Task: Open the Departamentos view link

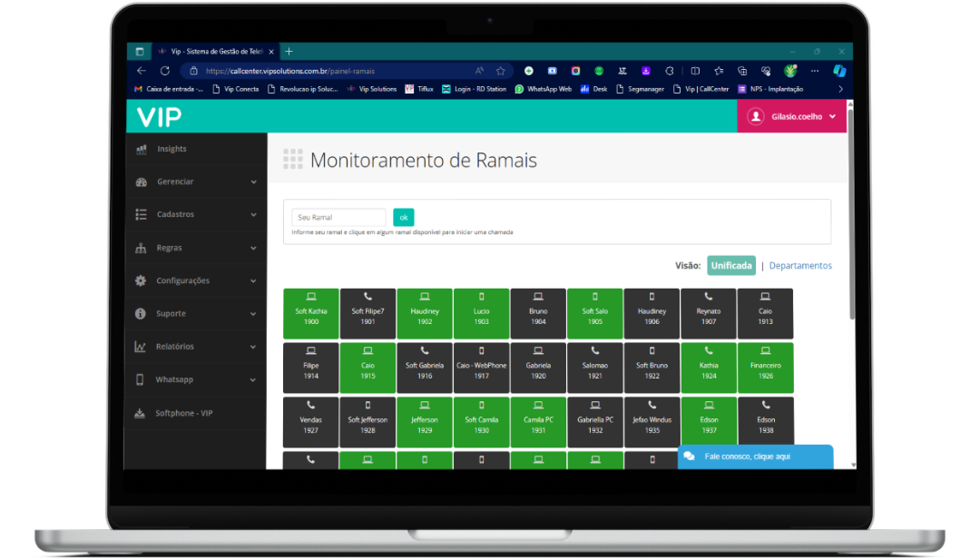Action: (800, 266)
